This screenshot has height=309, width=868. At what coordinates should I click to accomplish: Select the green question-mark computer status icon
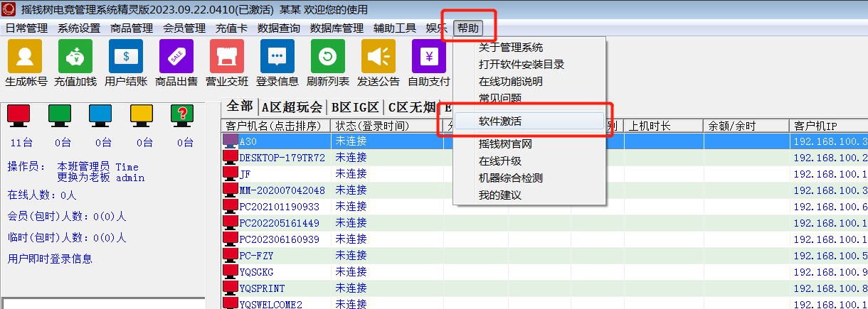183,115
